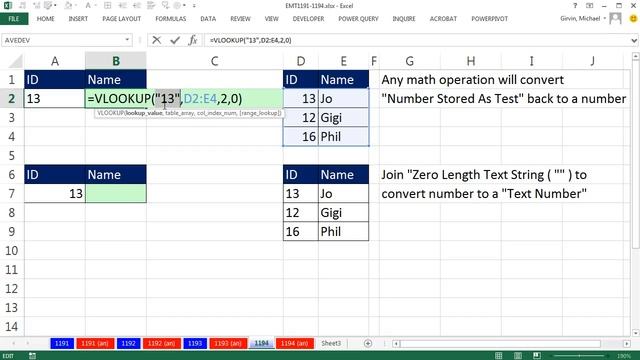
Task: Click the horizontal scrollbar track
Action: pos(500,344)
